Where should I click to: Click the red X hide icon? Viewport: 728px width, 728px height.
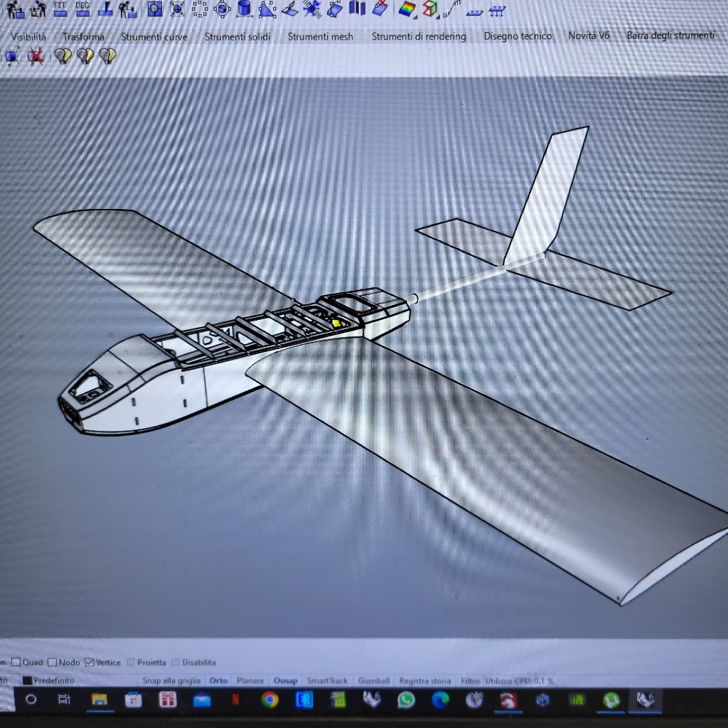36,56
